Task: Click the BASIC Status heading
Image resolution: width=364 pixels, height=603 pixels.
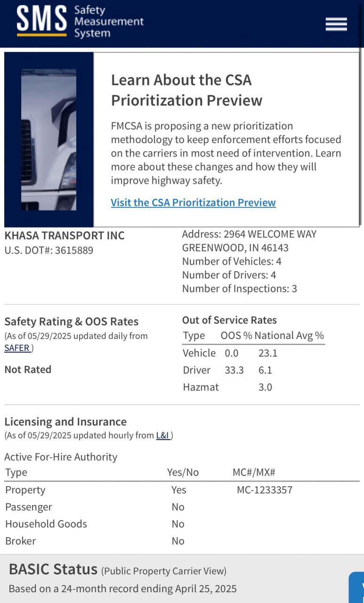Action: [x=53, y=569]
